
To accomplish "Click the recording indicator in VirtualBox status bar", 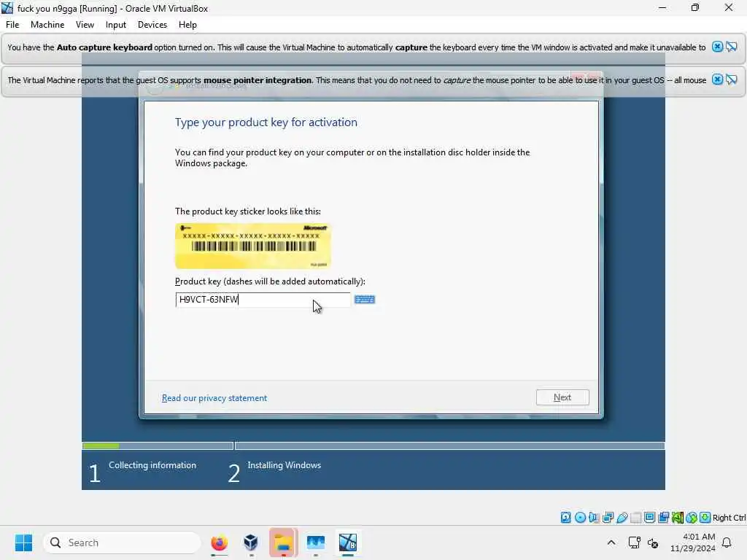I will coord(664,517).
